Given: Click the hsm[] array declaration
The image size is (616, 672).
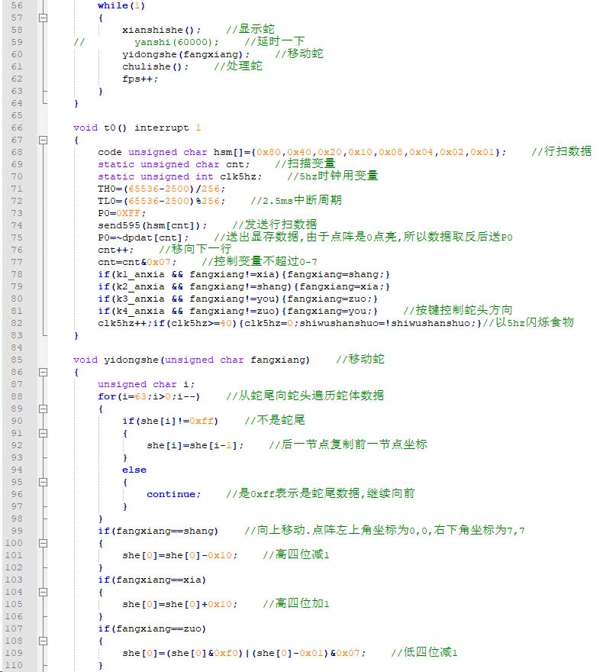Looking at the screenshot, I should [x=302, y=152].
